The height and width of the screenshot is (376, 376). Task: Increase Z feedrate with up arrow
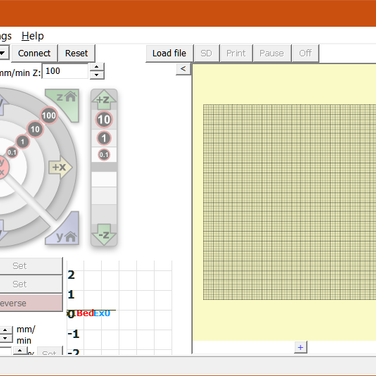pos(97,67)
